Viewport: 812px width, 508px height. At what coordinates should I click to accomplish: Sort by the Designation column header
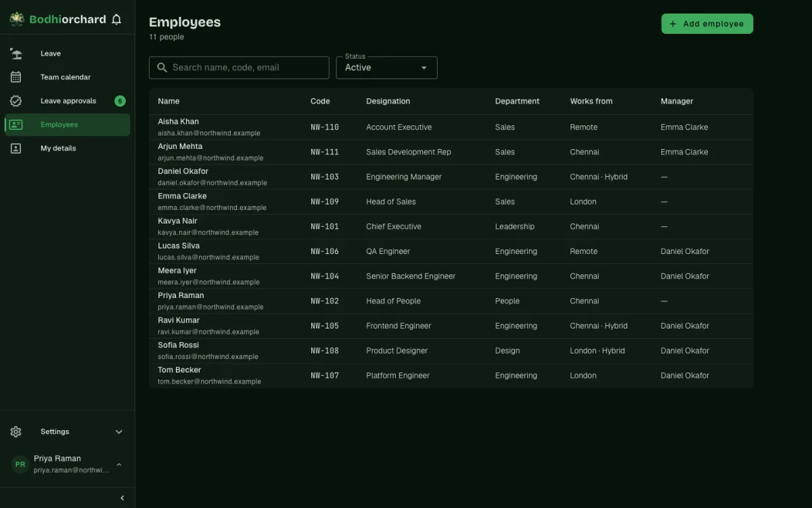(388, 101)
